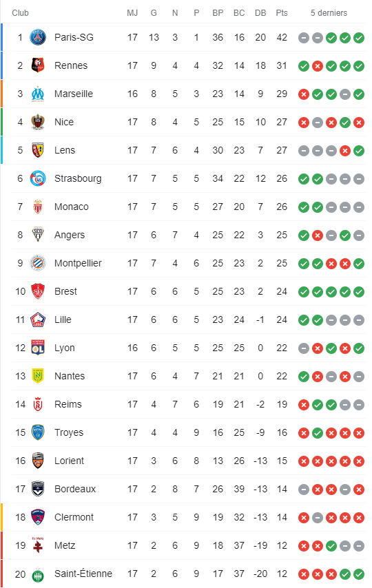Click the Brest team name

pyautogui.click(x=65, y=291)
